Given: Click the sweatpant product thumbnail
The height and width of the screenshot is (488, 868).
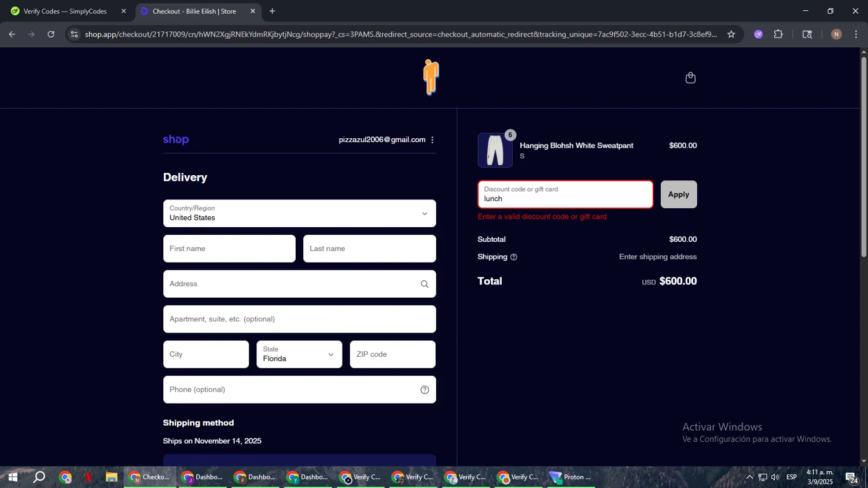Looking at the screenshot, I should 495,150.
